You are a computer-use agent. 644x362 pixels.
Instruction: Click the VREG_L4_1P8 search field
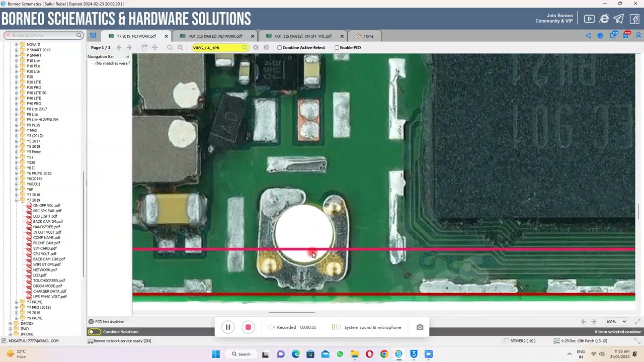[x=220, y=48]
